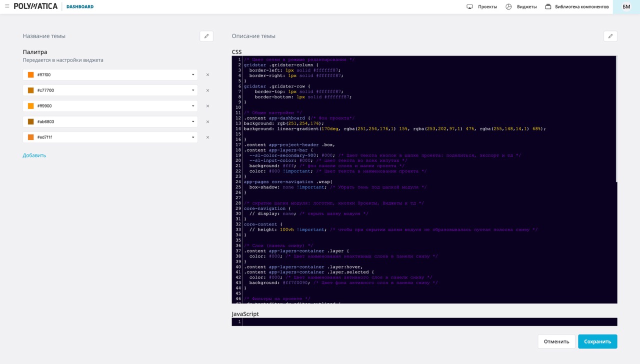Open the БМ user avatar

(626, 7)
